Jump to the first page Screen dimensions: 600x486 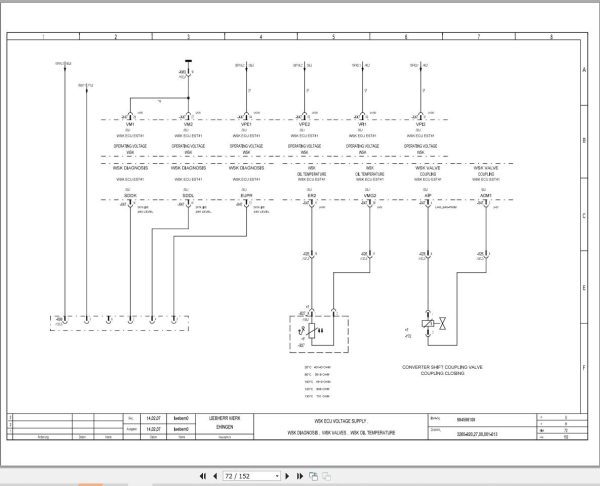(203, 476)
